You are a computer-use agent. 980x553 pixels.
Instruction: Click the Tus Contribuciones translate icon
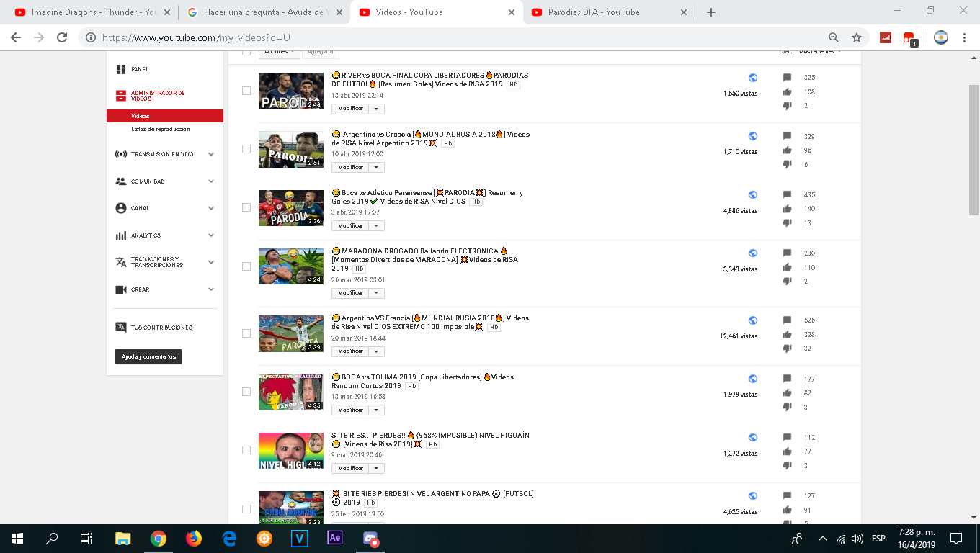pos(121,327)
